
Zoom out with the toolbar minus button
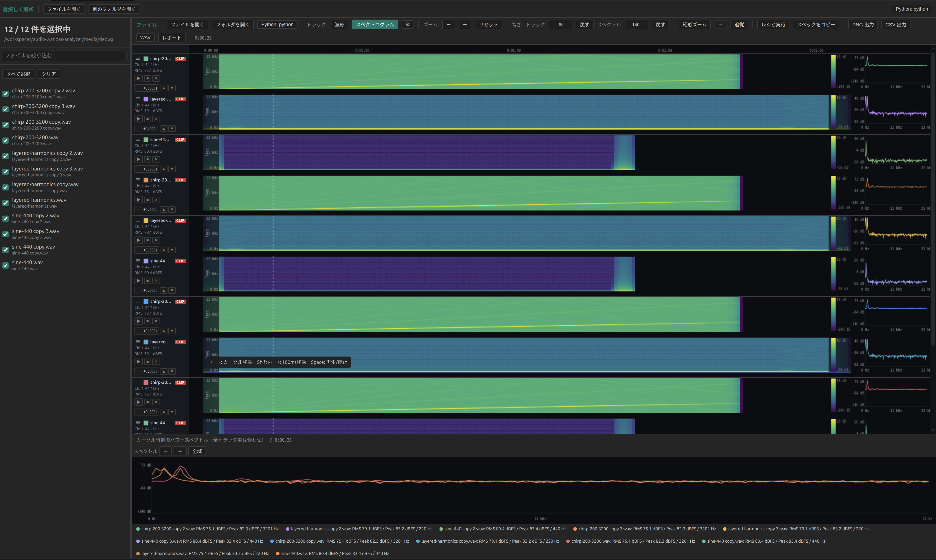point(449,25)
